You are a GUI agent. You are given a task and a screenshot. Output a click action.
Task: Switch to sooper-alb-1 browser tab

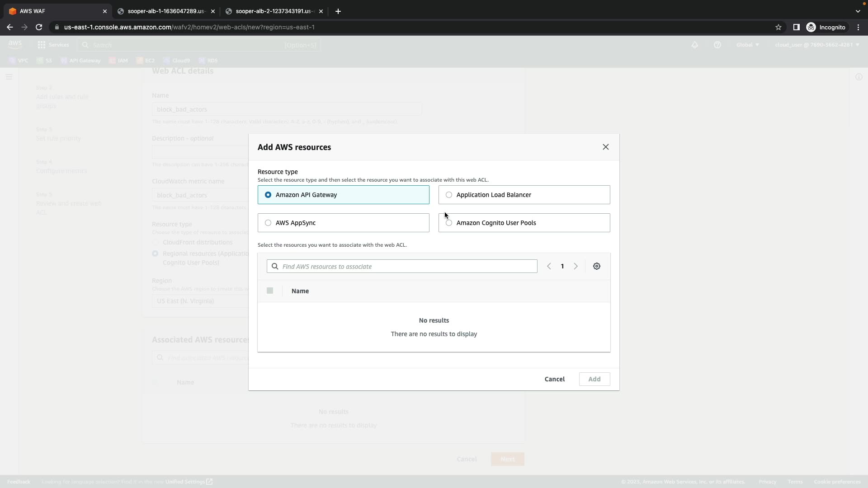pyautogui.click(x=166, y=11)
